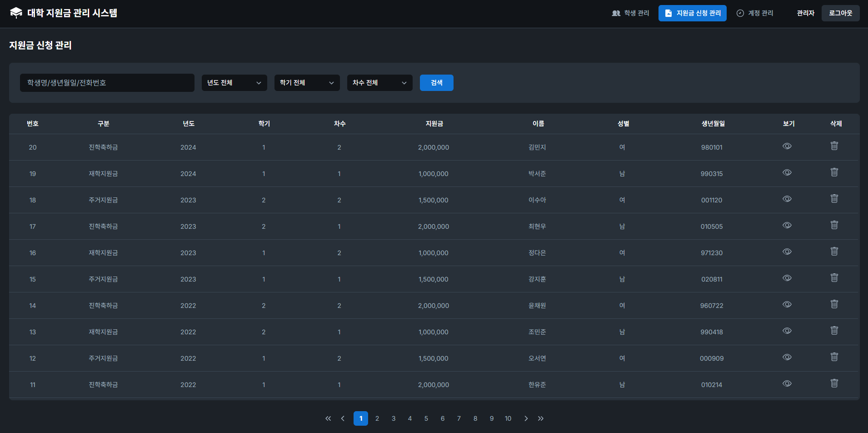This screenshot has width=868, height=433.
Task: Open eye view for 오서연 row
Action: [x=787, y=357]
